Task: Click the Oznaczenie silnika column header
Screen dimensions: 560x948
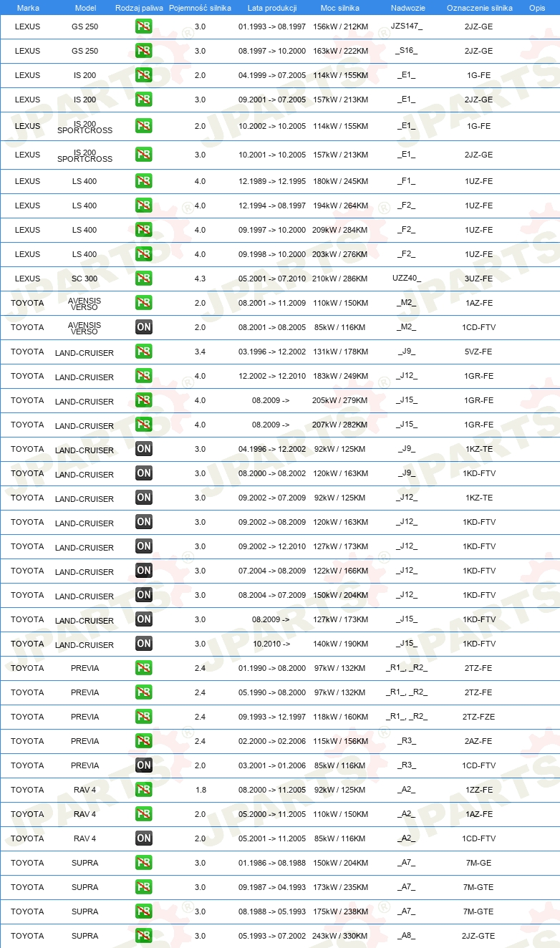Action: click(x=479, y=8)
